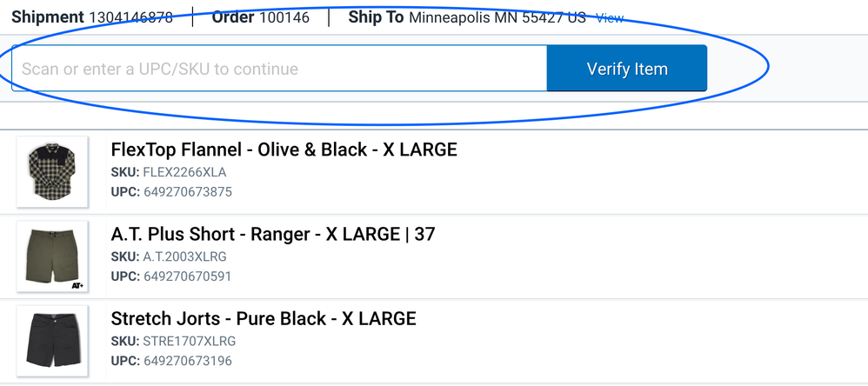Click the FlexTop Flannel product thumbnail
This screenshot has width=868, height=386.
coord(52,171)
